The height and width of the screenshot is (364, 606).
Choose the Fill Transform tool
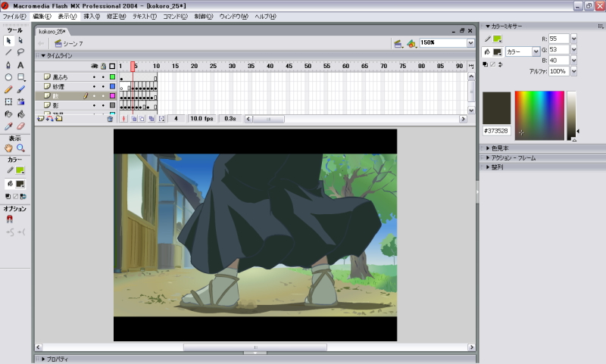pos(21,102)
